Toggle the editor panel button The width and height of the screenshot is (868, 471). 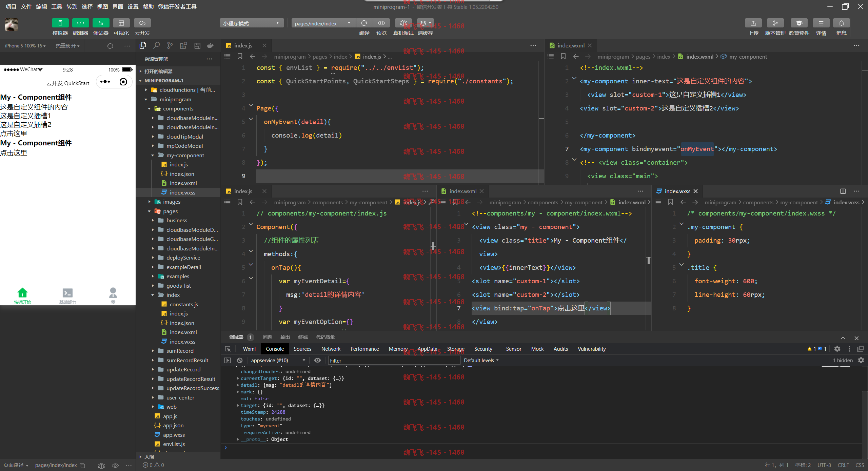point(80,23)
